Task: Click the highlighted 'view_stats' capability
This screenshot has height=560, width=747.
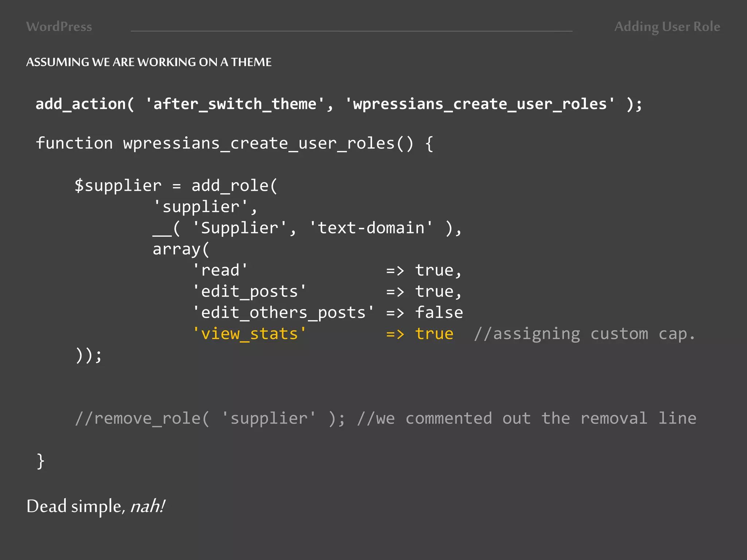Action: (249, 334)
